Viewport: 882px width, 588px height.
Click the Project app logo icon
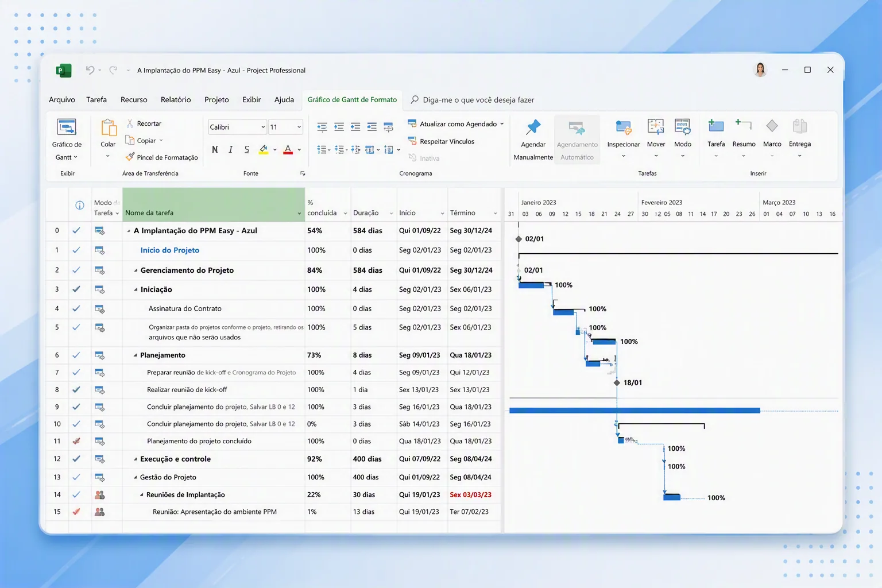tap(64, 70)
